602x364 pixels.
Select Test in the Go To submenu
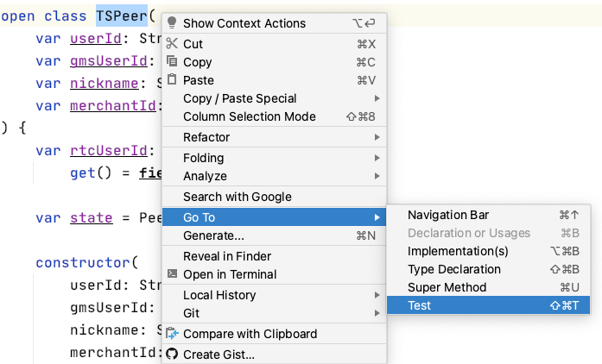click(x=420, y=305)
